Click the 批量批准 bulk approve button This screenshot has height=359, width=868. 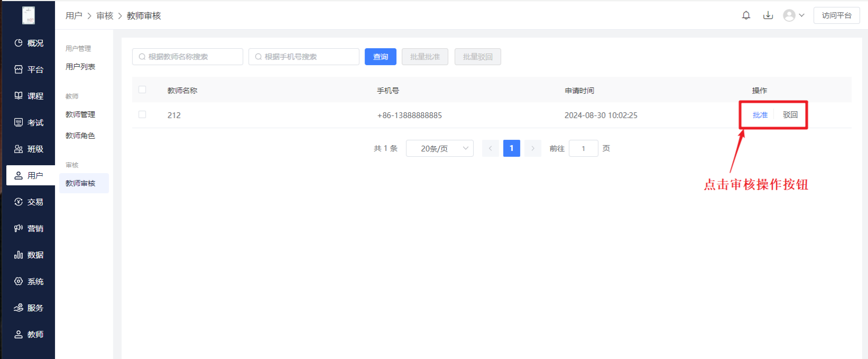click(x=425, y=57)
